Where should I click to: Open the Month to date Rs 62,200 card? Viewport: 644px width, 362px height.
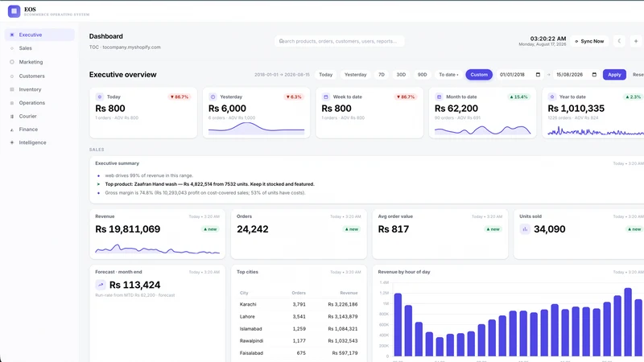pyautogui.click(x=482, y=113)
